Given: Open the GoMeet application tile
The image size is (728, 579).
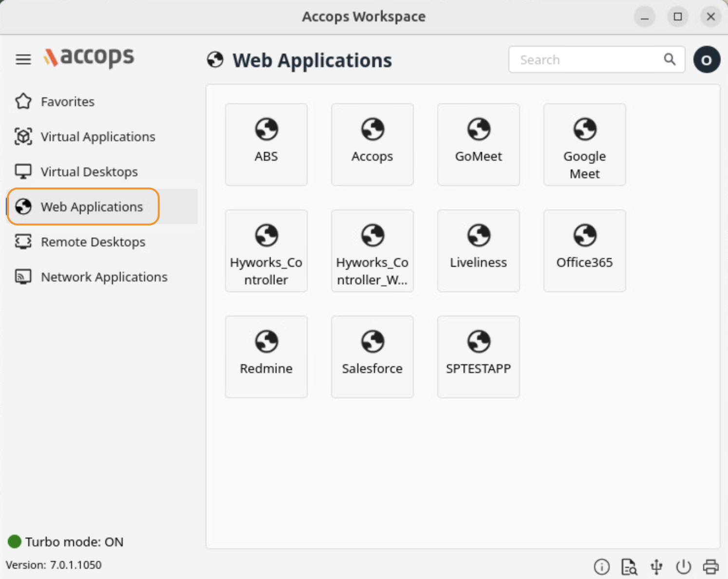Looking at the screenshot, I should (478, 144).
